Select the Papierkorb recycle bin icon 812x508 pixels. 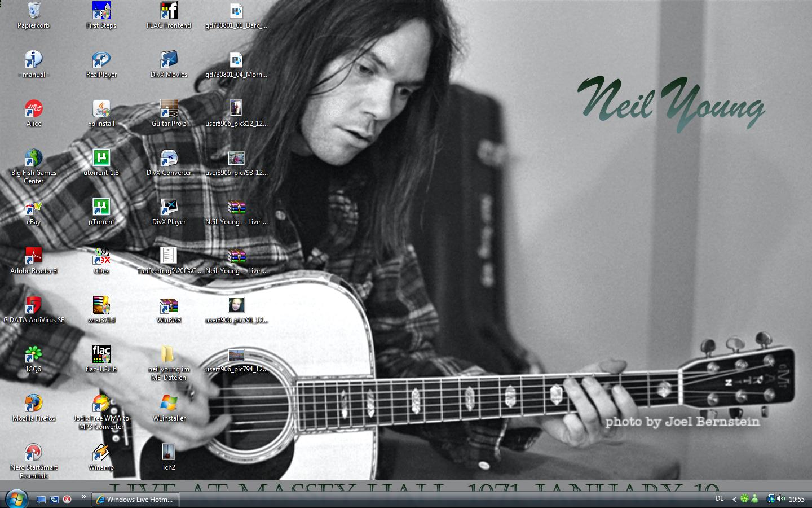coord(33,11)
